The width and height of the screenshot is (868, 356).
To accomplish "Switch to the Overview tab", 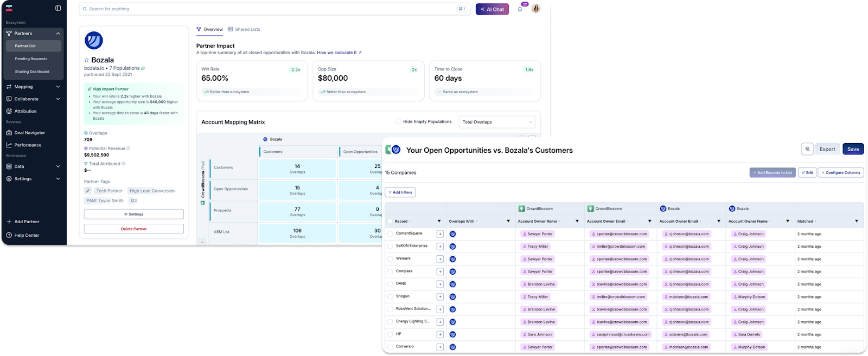I will [x=210, y=29].
